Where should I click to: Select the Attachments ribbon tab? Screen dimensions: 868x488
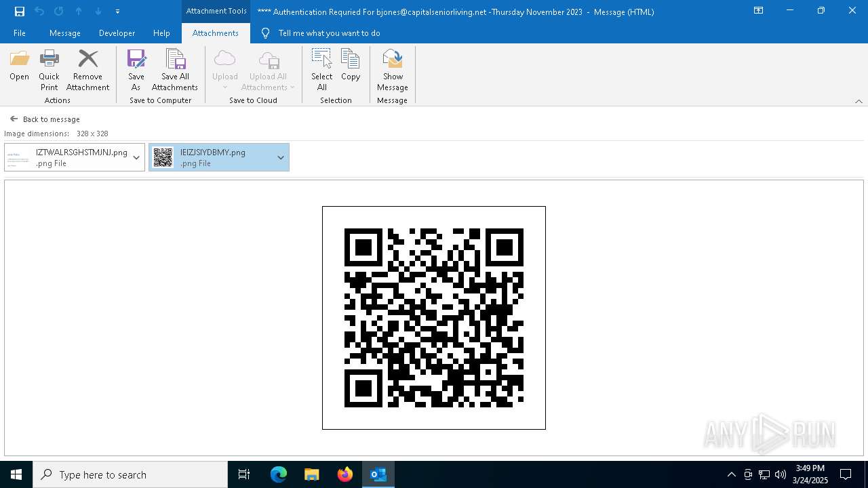215,33
